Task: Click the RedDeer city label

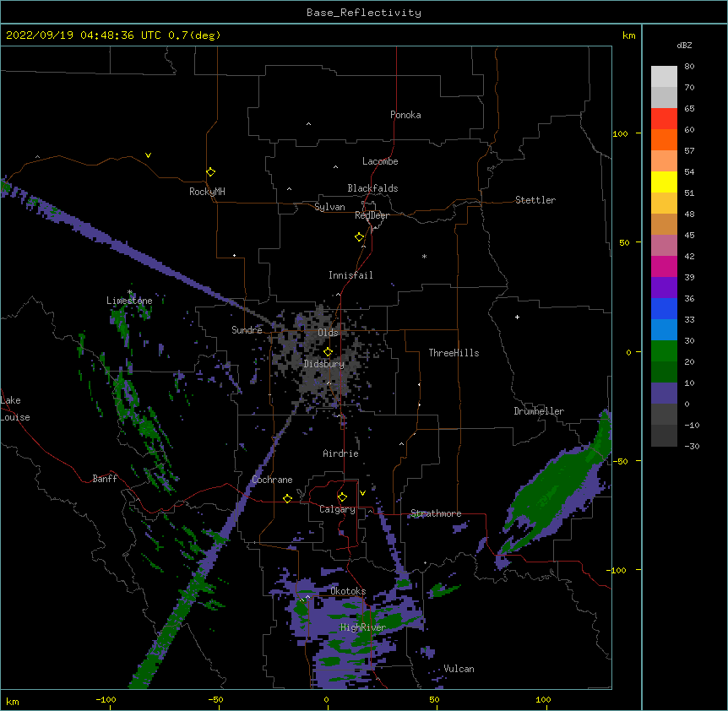Action: pyautogui.click(x=372, y=215)
